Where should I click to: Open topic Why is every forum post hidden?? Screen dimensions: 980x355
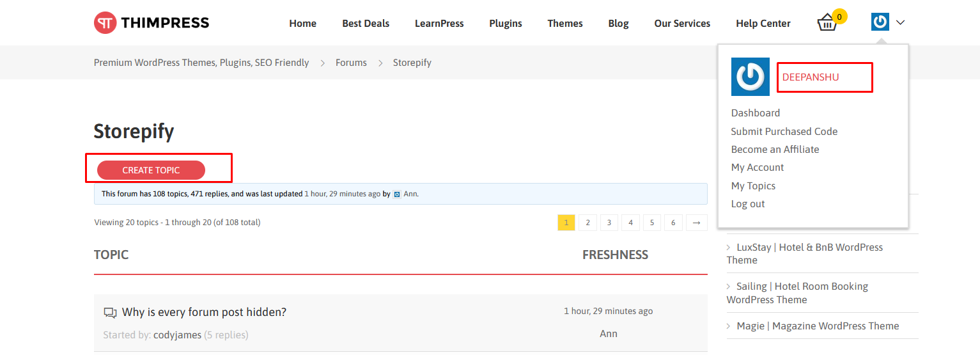point(204,312)
